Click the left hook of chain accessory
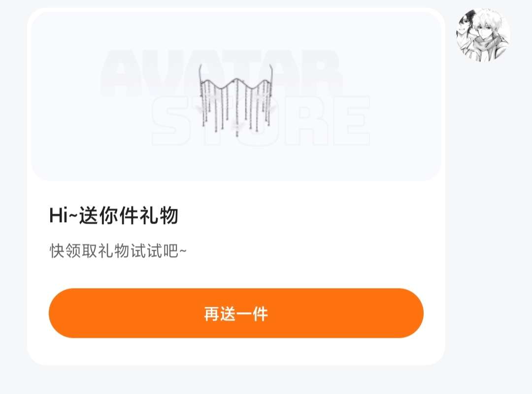Screen dimensions: 532x394 click(x=200, y=74)
